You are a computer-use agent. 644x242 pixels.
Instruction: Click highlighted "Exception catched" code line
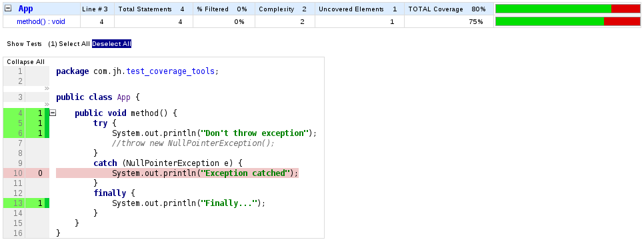pyautogui.click(x=177, y=173)
